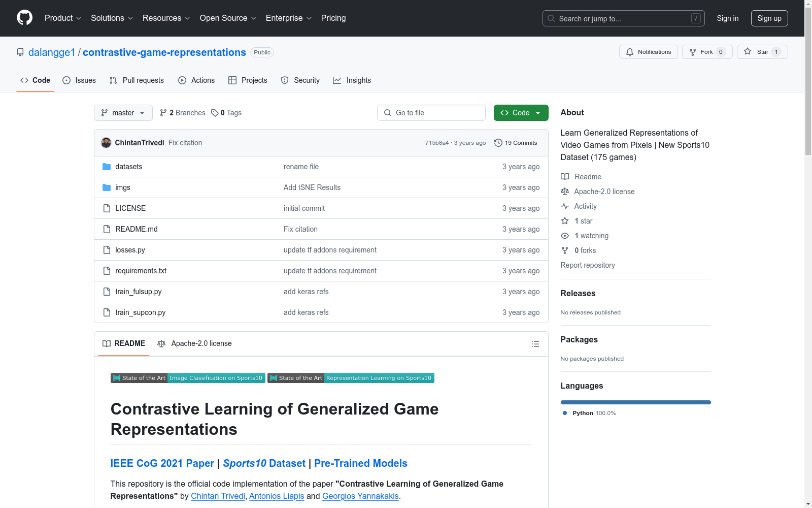
Task: Click the watching eye icon
Action: coord(565,236)
